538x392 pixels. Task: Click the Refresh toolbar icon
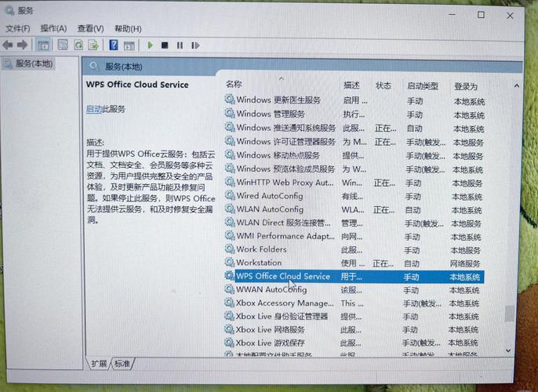tap(78, 45)
